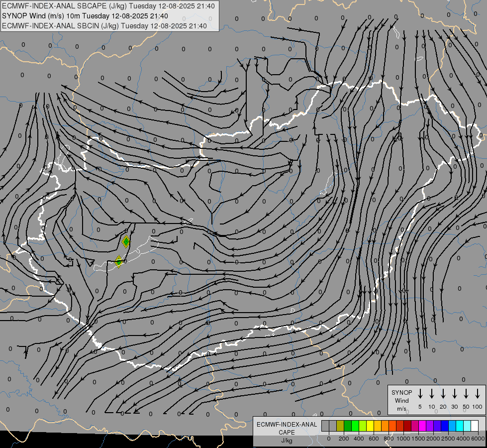Click the SBCAPE title line in header
Viewport: 487px width, 448px height.
[108, 6]
